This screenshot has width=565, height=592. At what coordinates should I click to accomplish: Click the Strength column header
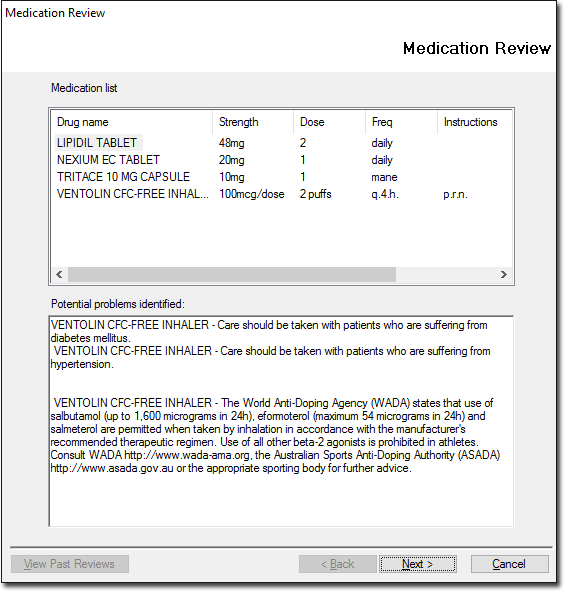coord(253,122)
